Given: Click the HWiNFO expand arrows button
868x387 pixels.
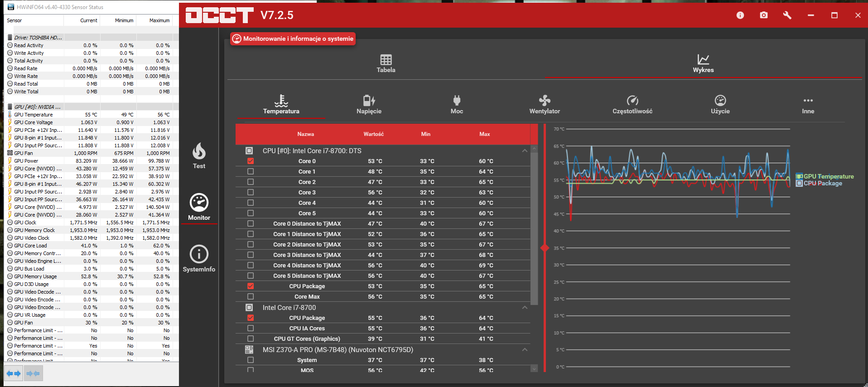Looking at the screenshot, I should pos(14,374).
